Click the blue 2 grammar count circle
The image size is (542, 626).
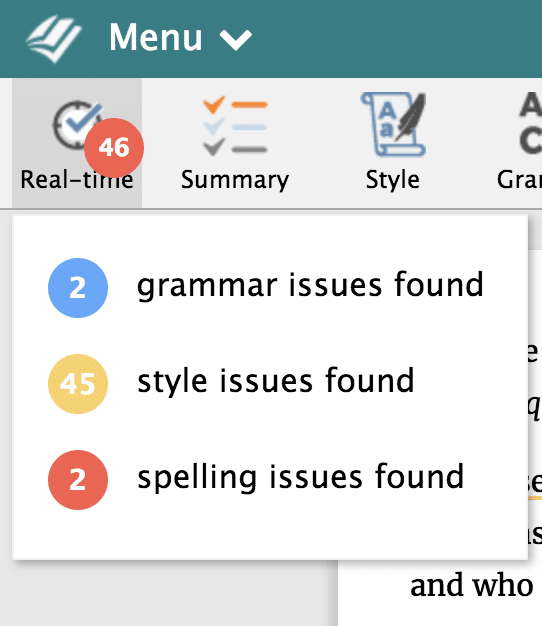tap(78, 288)
